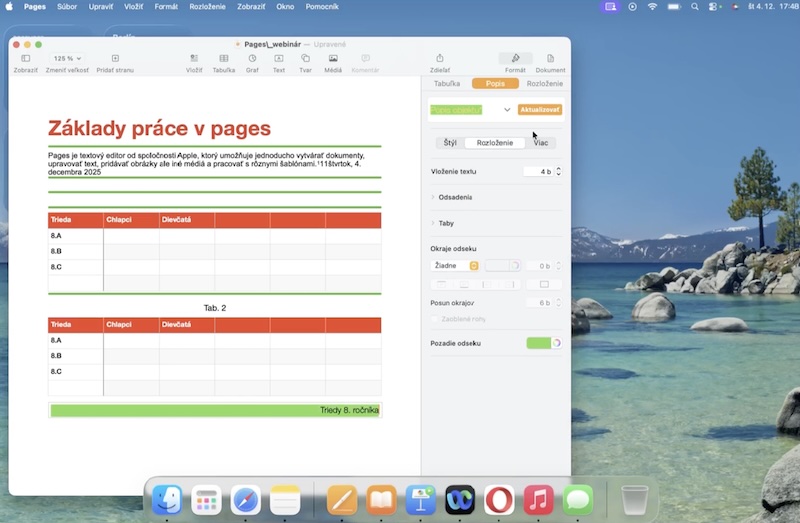
Task: Open the Médiá media toolbar icon
Action: coord(333,59)
